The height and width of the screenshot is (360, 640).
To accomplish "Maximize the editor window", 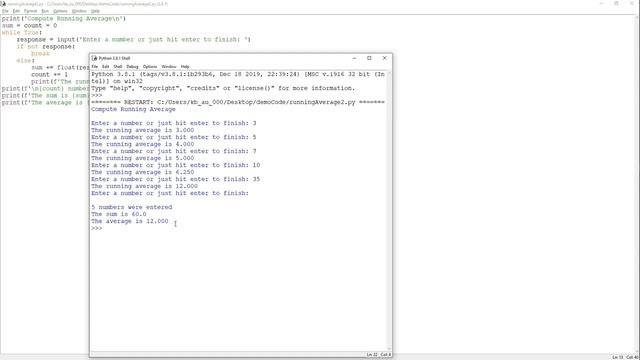I will tap(616, 4).
